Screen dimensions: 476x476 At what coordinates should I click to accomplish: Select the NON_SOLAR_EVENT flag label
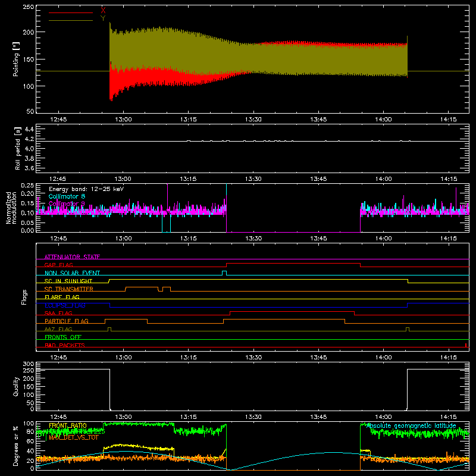72,273
